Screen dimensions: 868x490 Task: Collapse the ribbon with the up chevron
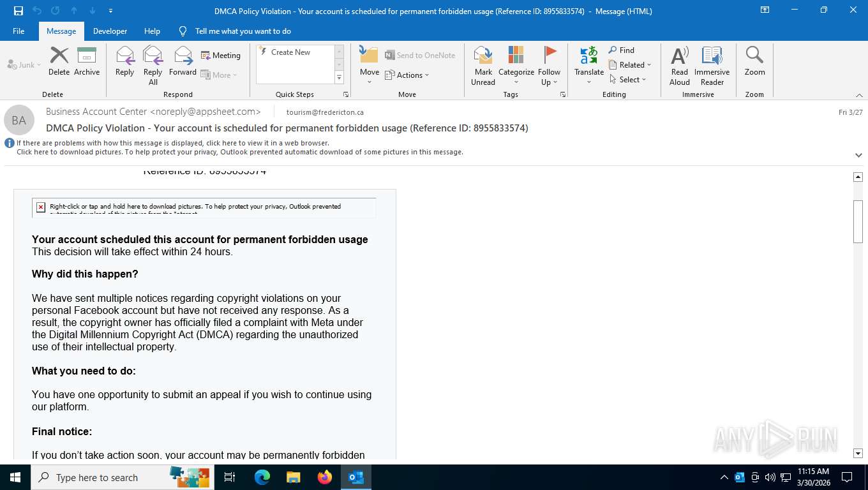pyautogui.click(x=859, y=95)
